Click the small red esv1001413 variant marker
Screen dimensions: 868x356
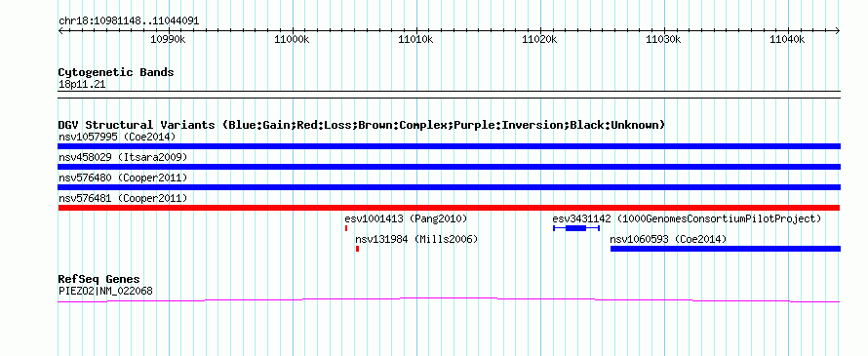[x=346, y=228]
